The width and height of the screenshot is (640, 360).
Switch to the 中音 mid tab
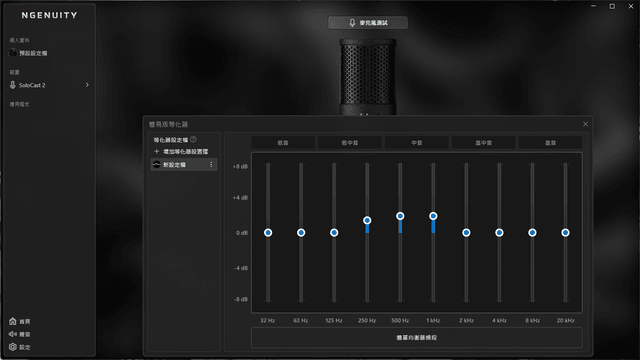(417, 143)
